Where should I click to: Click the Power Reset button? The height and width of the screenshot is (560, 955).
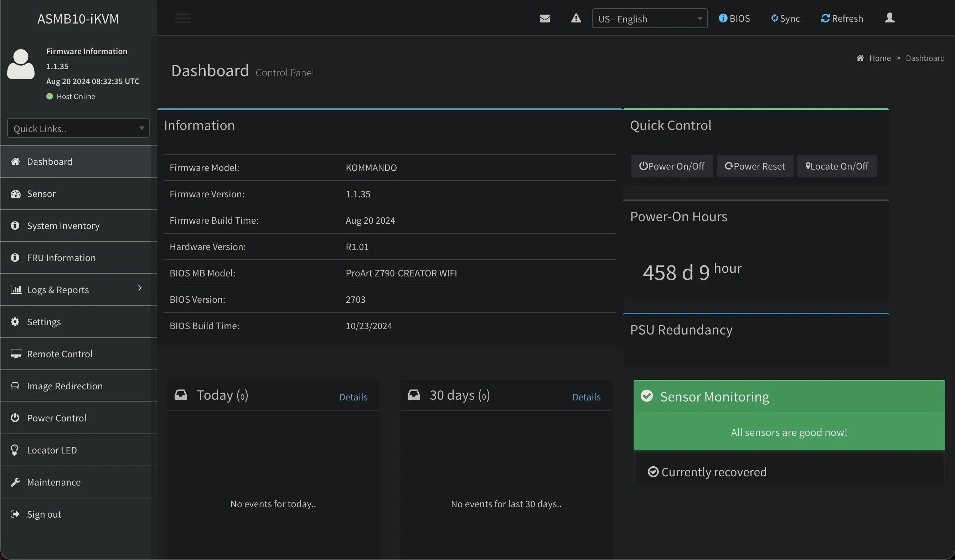(754, 166)
